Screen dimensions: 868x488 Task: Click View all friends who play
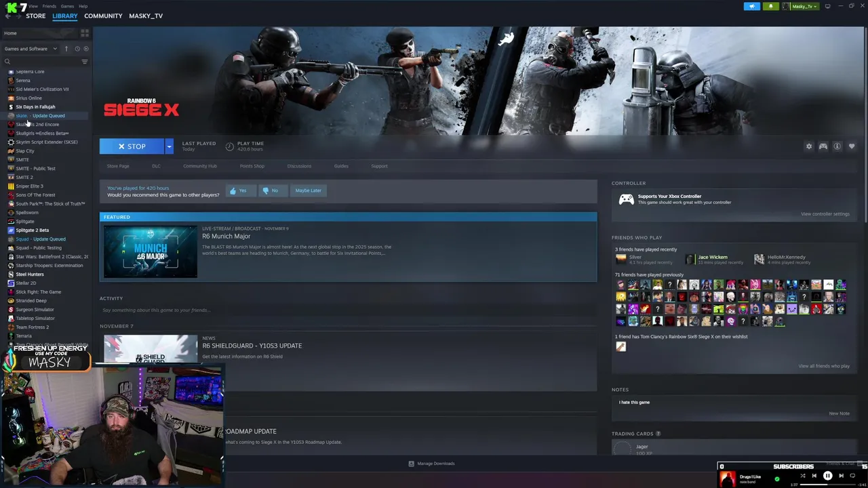824,366
